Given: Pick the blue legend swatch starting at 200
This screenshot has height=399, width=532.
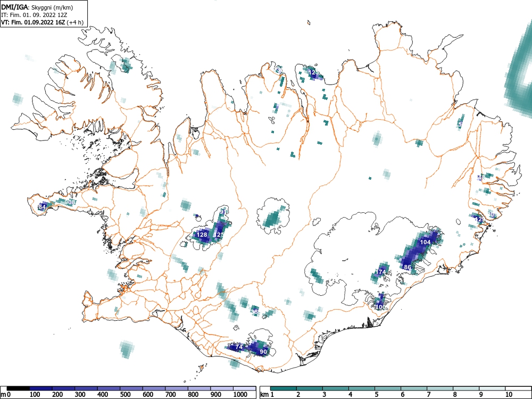Looking at the screenshot, I should tap(63, 388).
